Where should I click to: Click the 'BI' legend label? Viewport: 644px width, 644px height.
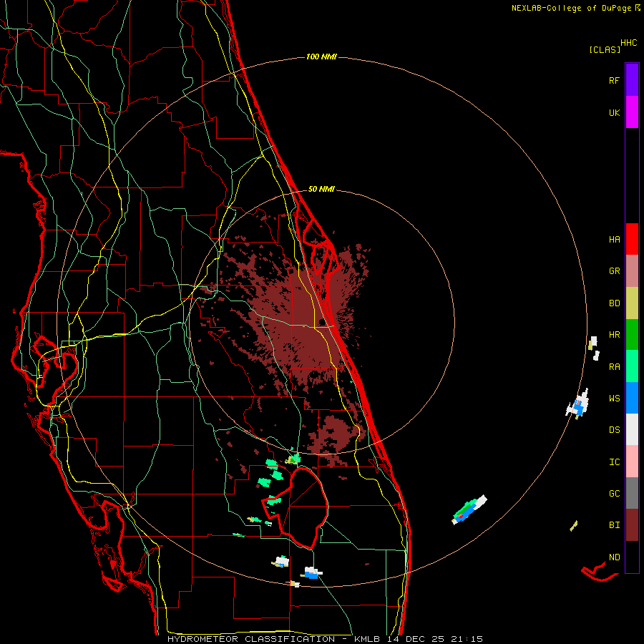click(x=614, y=525)
